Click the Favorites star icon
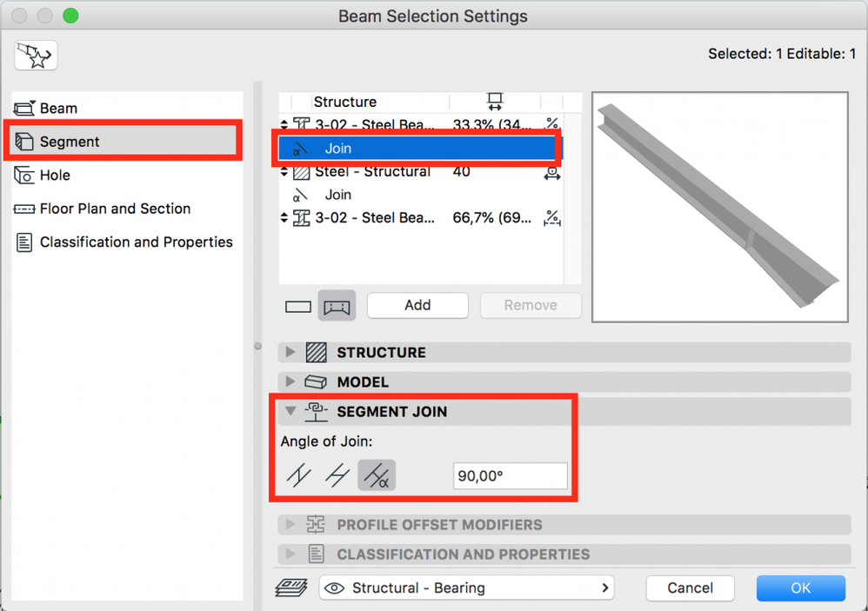The image size is (868, 611). coord(36,56)
